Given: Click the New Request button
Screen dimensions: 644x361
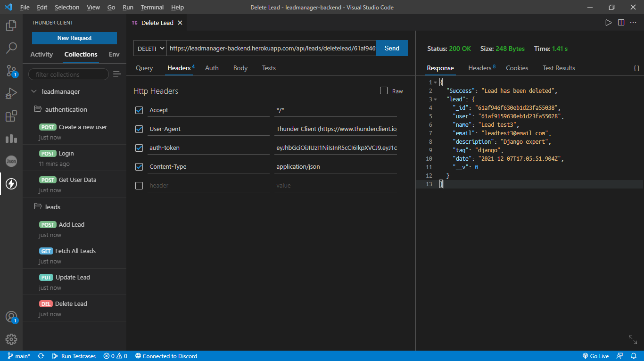Looking at the screenshot, I should point(74,38).
